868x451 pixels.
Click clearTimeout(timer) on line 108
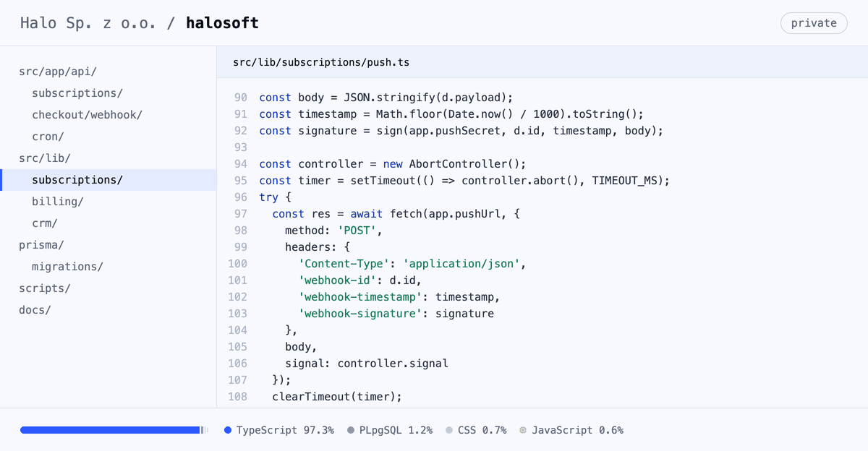pos(337,397)
